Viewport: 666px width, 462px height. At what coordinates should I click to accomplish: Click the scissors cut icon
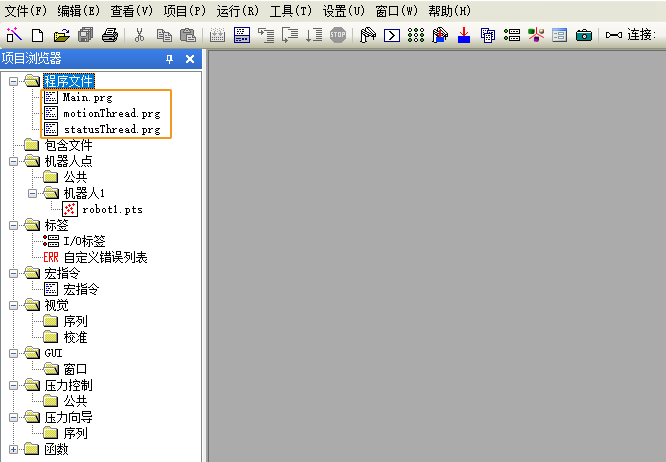click(139, 35)
